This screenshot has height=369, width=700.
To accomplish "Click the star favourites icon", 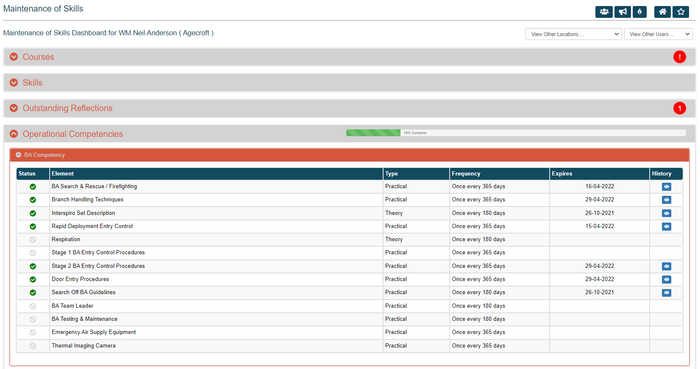I will [681, 12].
